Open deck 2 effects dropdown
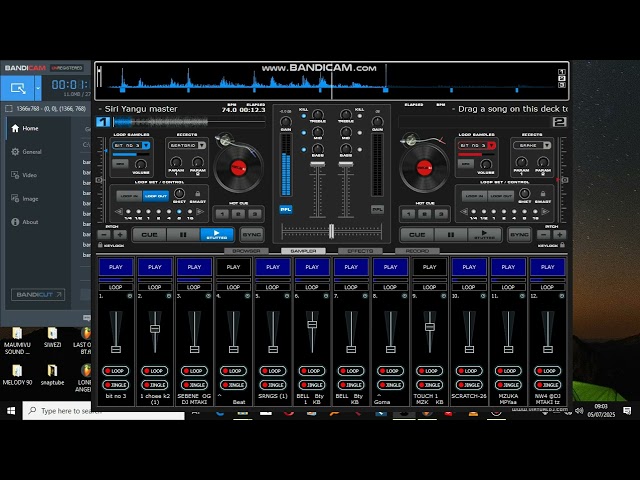 [547, 145]
